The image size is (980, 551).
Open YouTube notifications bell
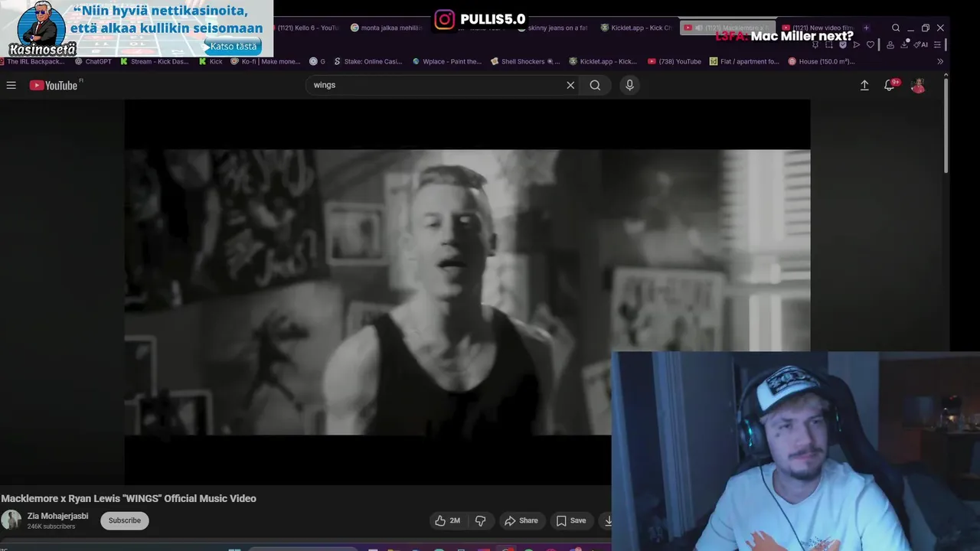[890, 86]
